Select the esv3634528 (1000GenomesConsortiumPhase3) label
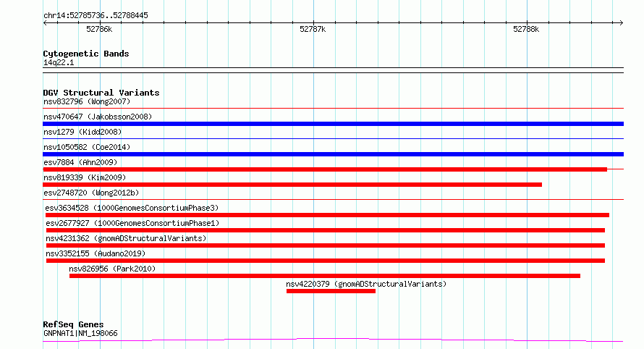Viewport: 644px width, 349px height. [x=132, y=208]
